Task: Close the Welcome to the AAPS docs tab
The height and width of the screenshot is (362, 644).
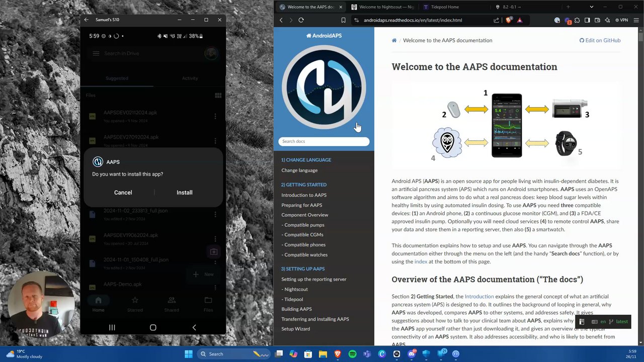Action: (x=341, y=7)
